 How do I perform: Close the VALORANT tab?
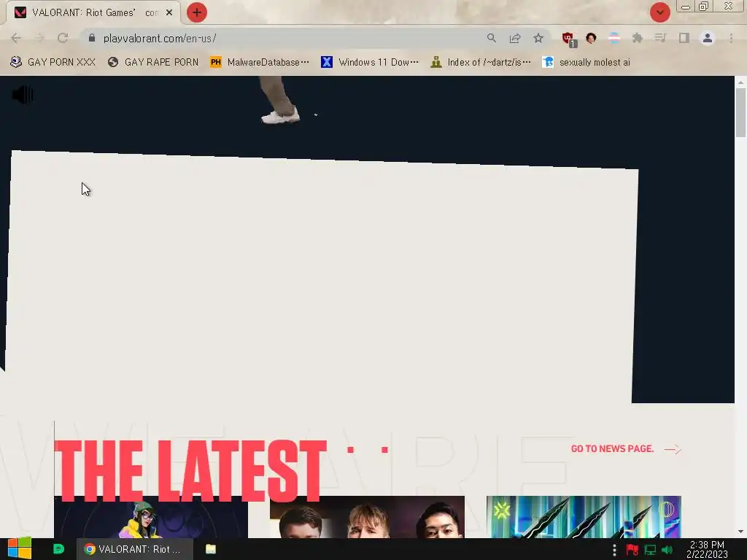click(x=169, y=13)
